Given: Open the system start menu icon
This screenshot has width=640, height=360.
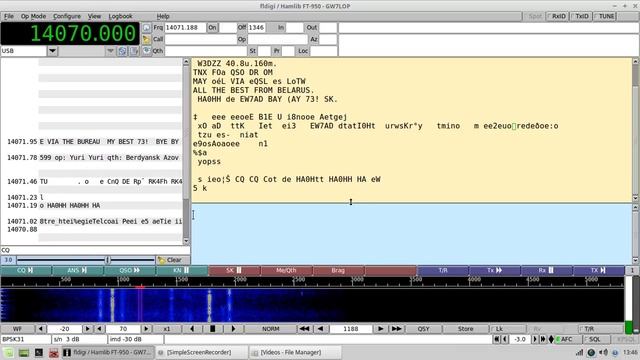Looking at the screenshot, I should (x=9, y=353).
